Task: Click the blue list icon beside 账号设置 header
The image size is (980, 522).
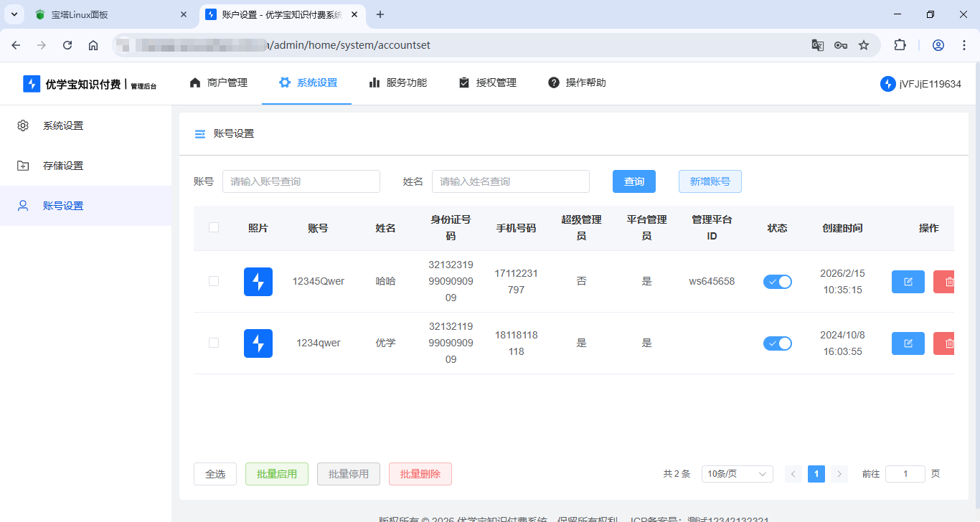Action: click(199, 133)
